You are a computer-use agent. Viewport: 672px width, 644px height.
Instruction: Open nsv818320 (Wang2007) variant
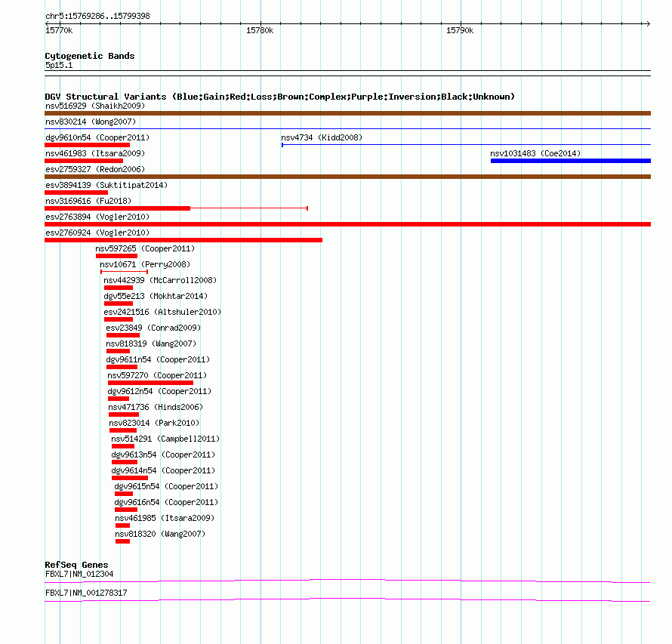160,534
